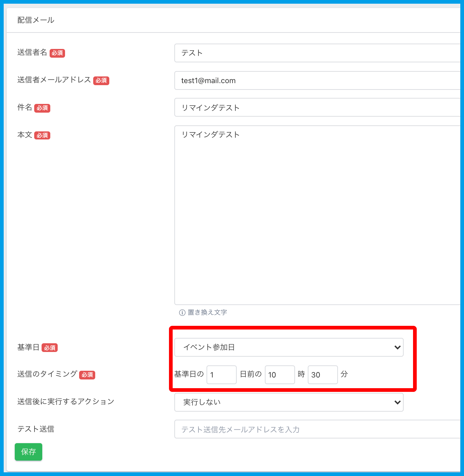The height and width of the screenshot is (476, 464).
Task: Click the chevron arrow on 実行しない select
Action: point(397,402)
